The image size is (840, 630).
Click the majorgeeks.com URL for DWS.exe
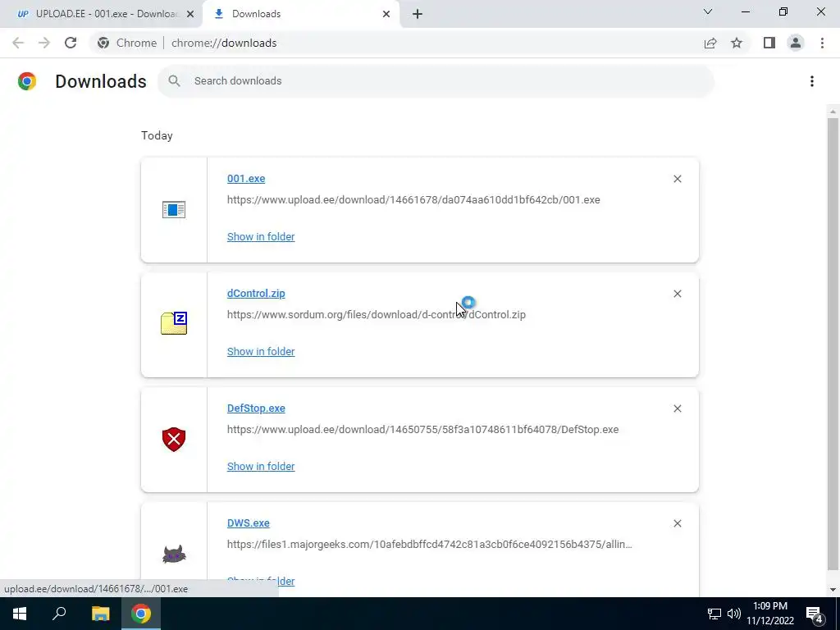[430, 545]
